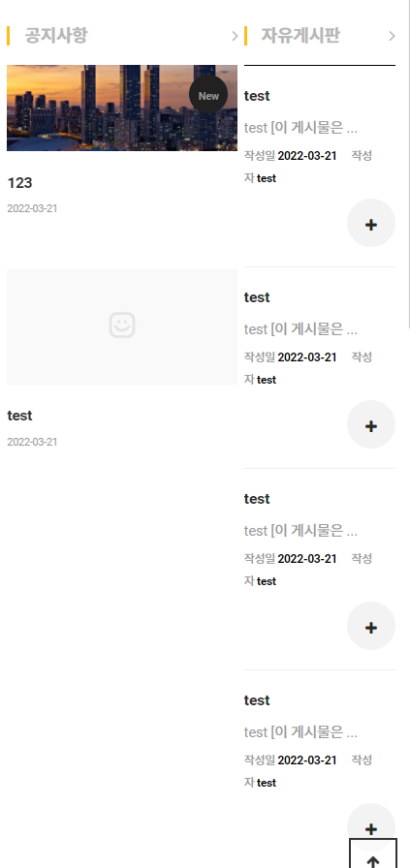The width and height of the screenshot is (410, 868).
Task: Expand 자유게시판 section chevron arrow
Action: tap(393, 36)
